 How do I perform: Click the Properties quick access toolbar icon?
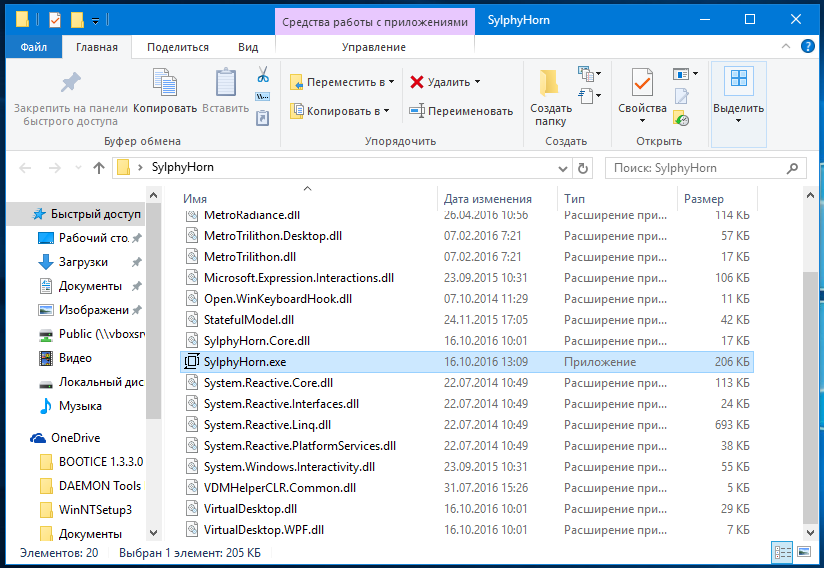(55, 20)
